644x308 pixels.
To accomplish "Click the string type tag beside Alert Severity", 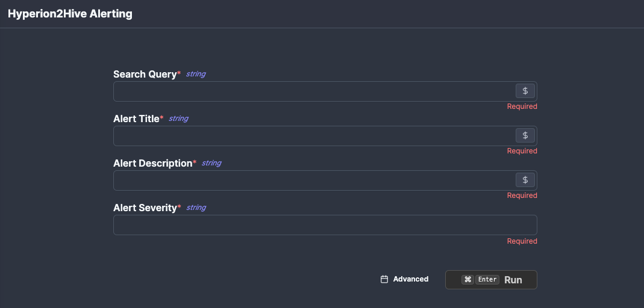I will coord(196,208).
